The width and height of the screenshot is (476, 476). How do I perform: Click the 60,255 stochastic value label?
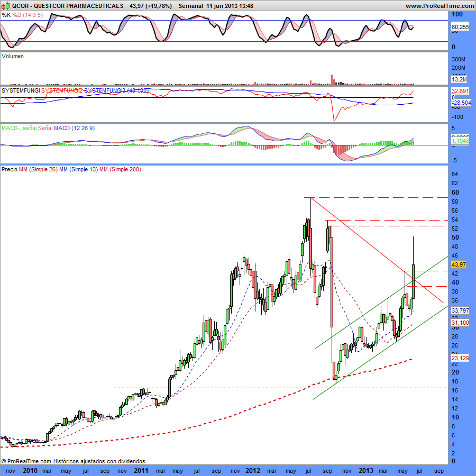[460, 27]
